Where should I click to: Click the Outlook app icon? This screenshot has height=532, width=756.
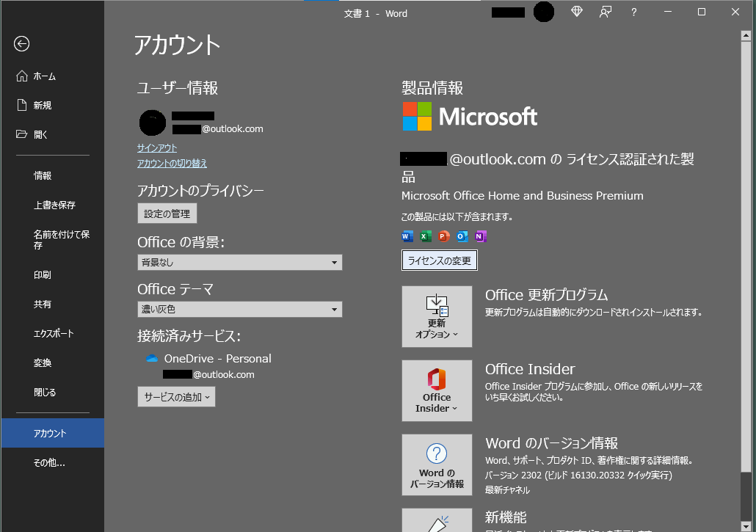(462, 236)
